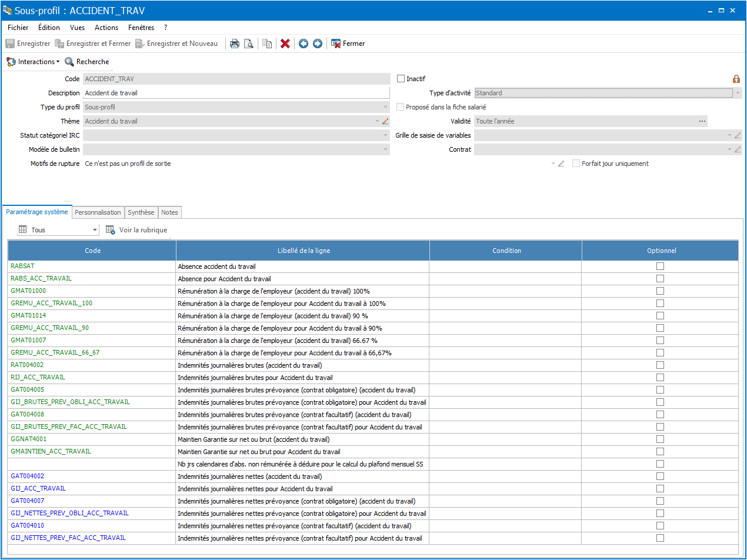Screen dimensions: 747x560
Task: Select the GMAT01014 code cell
Action: pyautogui.click(x=92, y=316)
